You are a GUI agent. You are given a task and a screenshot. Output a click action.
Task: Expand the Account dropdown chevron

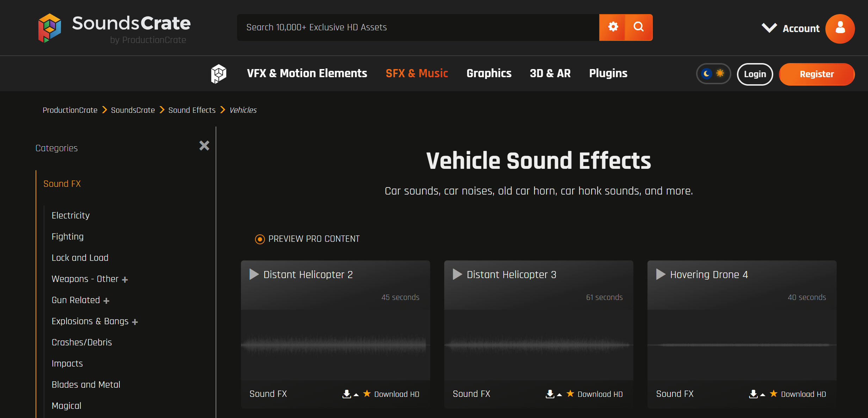click(x=769, y=28)
